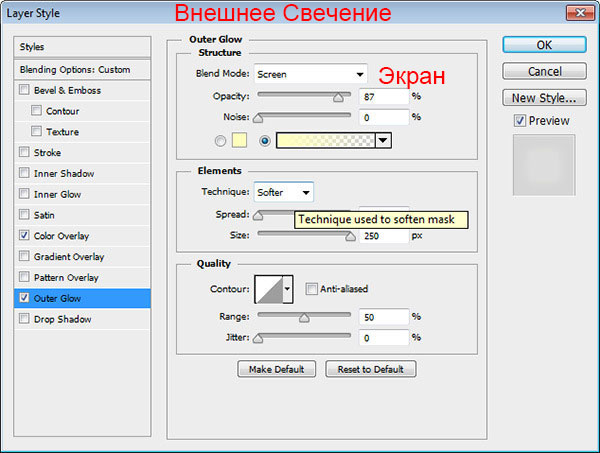600x453 pixels.
Task: Turn on Inner Shadow checkbox
Action: [24, 173]
